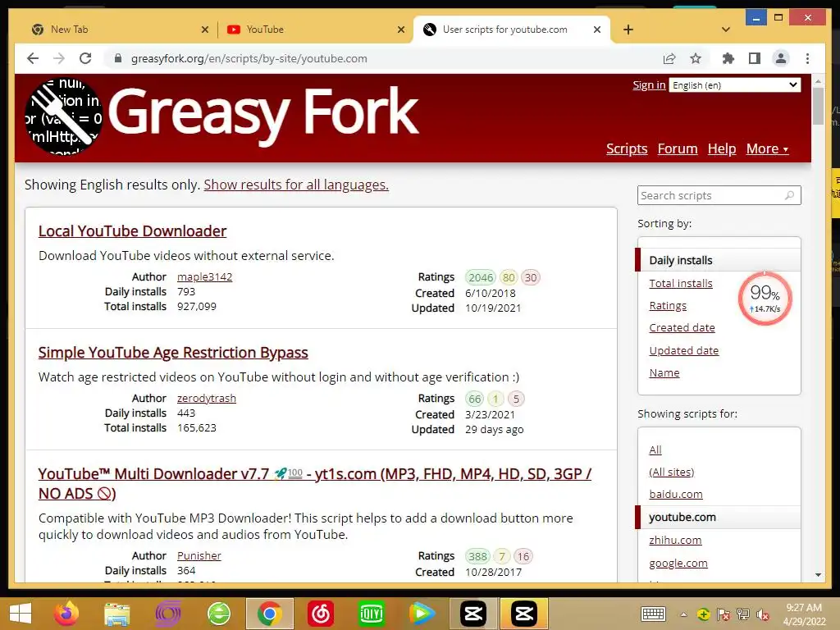Open the Help nav link
840x630 pixels.
(x=722, y=148)
